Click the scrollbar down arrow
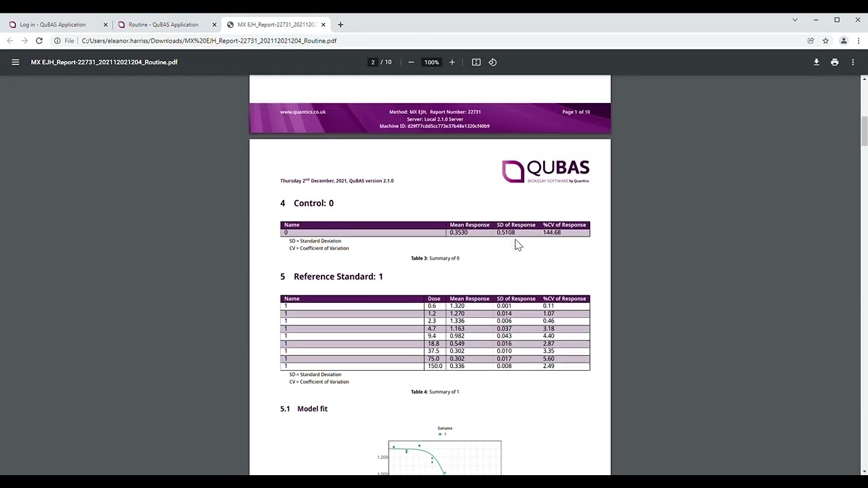868x488 pixels. 864,471
